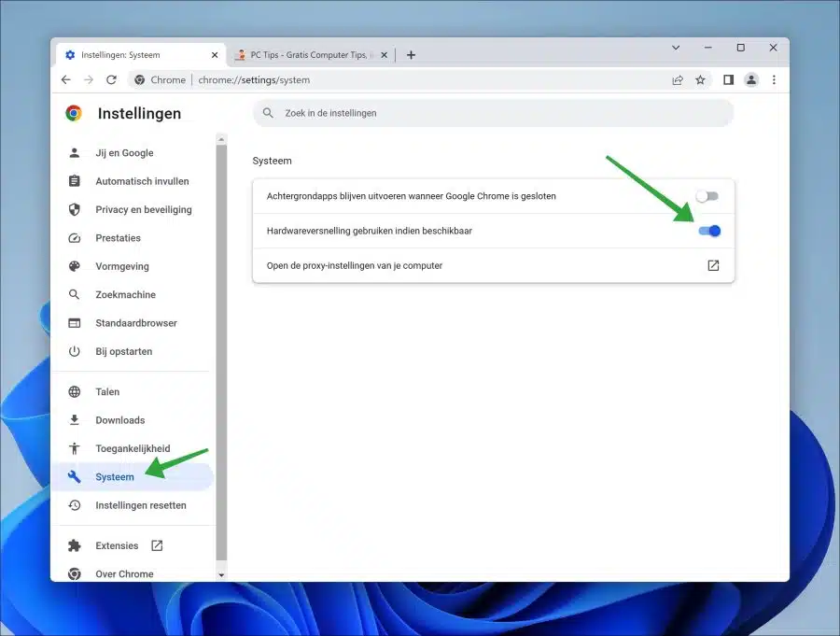Open Chrome three-dot menu
This screenshot has width=840, height=636.
pyautogui.click(x=774, y=80)
